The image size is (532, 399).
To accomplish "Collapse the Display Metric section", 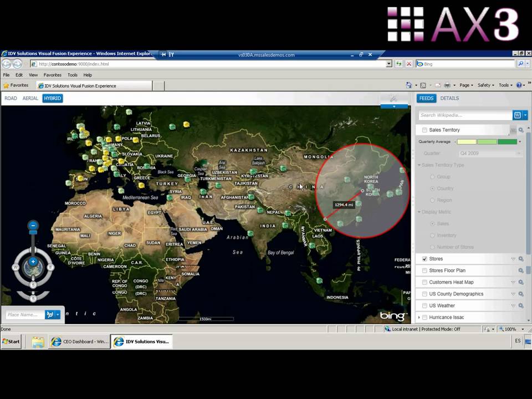I will point(420,212).
